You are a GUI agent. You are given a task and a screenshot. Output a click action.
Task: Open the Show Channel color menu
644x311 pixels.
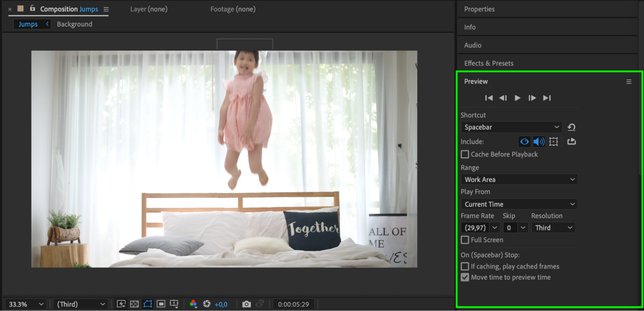click(x=193, y=304)
